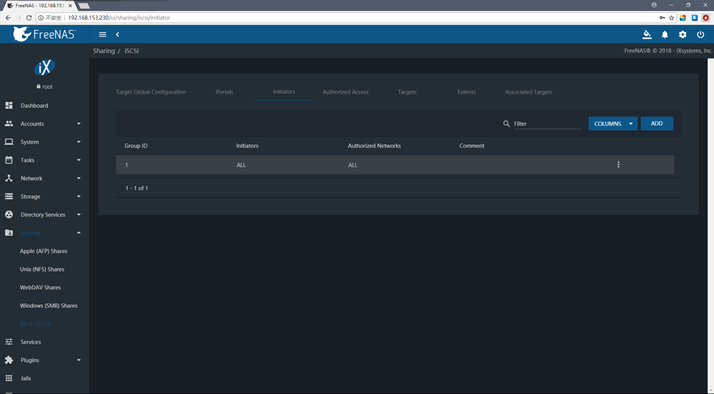Click the Services sidebar label
This screenshot has width=714, height=394.
(x=31, y=342)
